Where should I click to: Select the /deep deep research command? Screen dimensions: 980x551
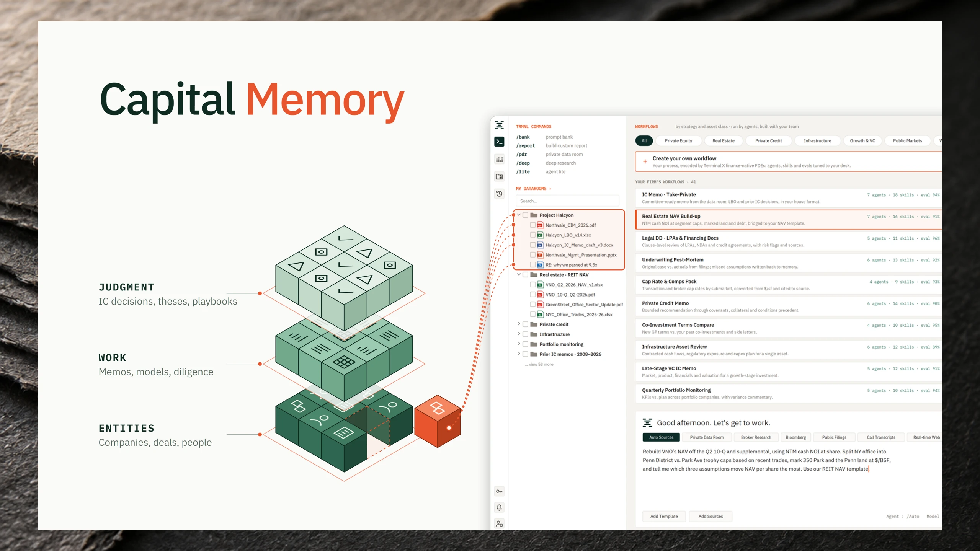(x=546, y=163)
